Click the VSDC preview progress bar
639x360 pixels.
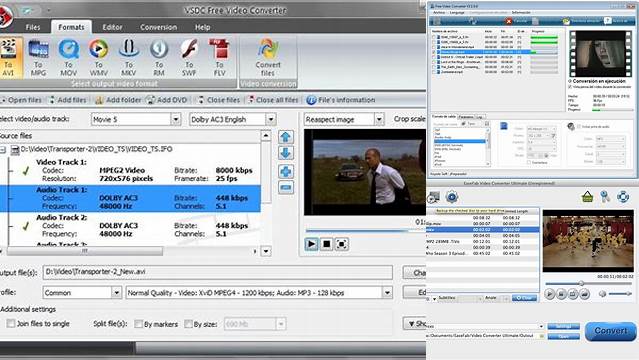click(x=366, y=231)
